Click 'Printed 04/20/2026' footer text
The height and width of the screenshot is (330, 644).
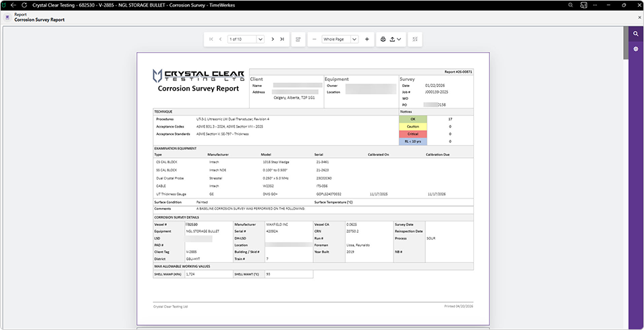458,306
